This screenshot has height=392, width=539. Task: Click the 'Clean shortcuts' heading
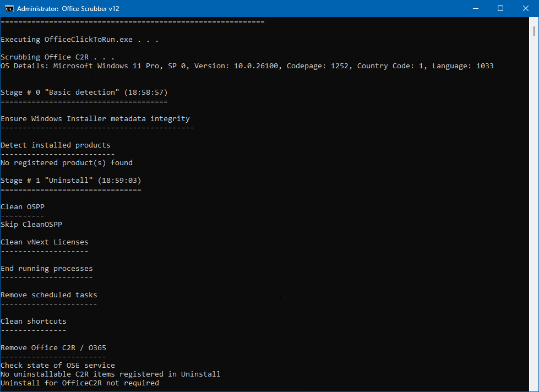click(34, 322)
